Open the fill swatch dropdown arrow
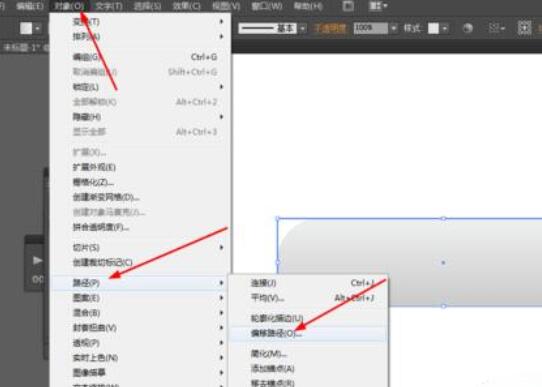The width and height of the screenshot is (542, 387). 37,28
